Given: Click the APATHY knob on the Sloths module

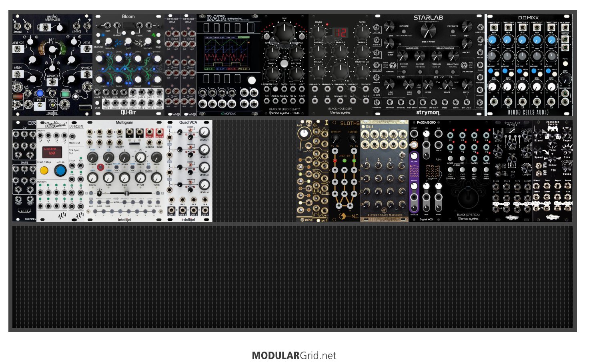Looking at the screenshot, I should click(x=336, y=139).
